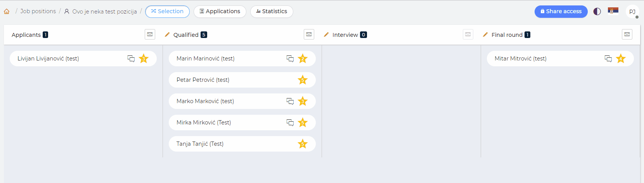Image resolution: width=644 pixels, height=183 pixels.
Task: Open comments for Mitar Mitrović
Action: point(608,59)
